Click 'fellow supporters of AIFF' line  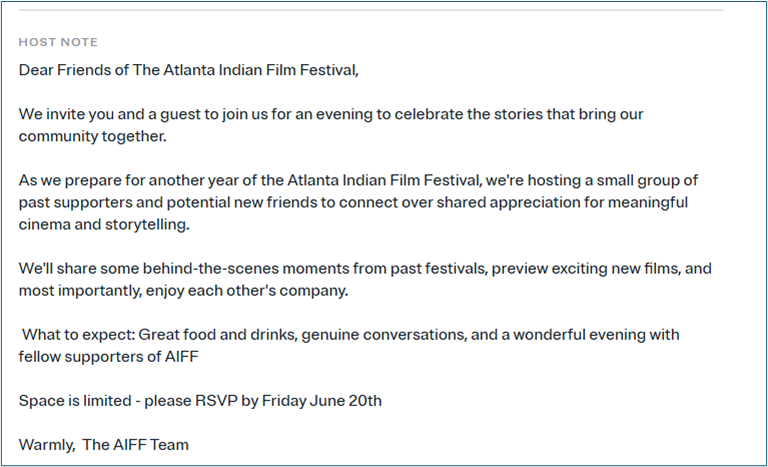[x=109, y=357]
